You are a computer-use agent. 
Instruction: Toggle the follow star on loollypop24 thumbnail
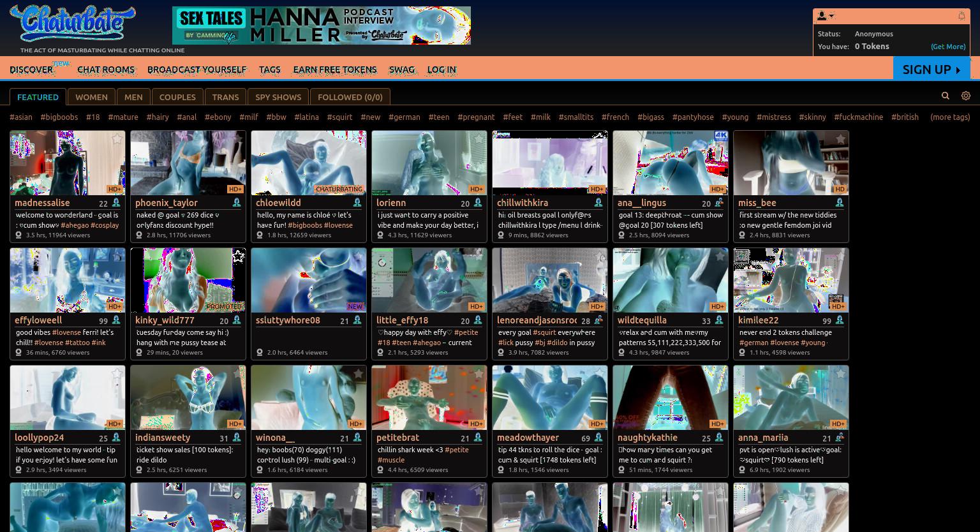tap(117, 373)
